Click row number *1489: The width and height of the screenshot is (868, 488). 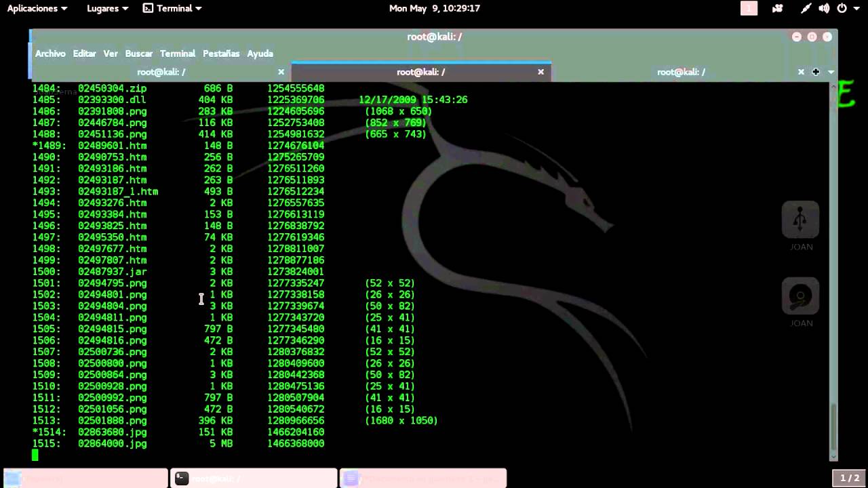[49, 146]
